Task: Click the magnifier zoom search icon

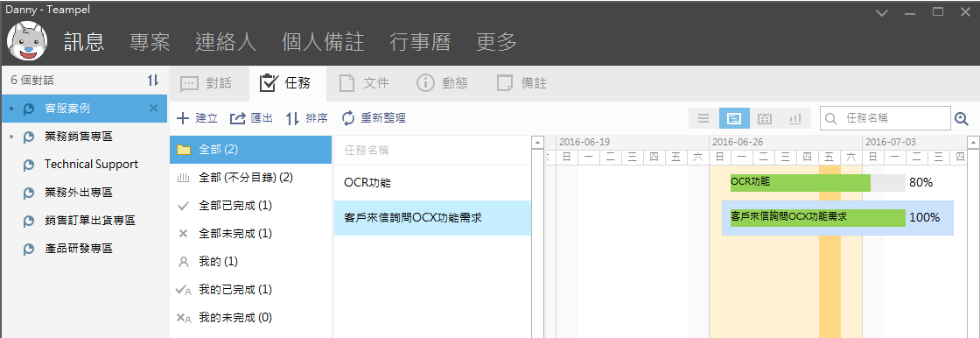Action: pyautogui.click(x=962, y=118)
